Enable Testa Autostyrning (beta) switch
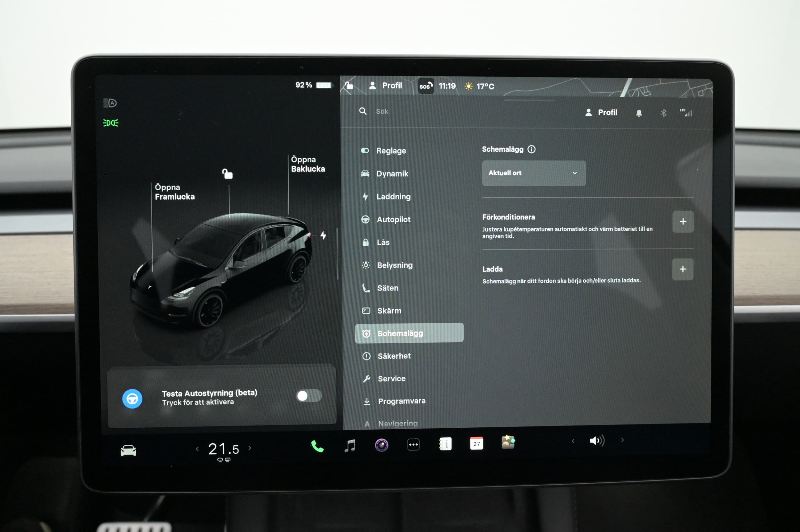800x532 pixels. click(308, 396)
